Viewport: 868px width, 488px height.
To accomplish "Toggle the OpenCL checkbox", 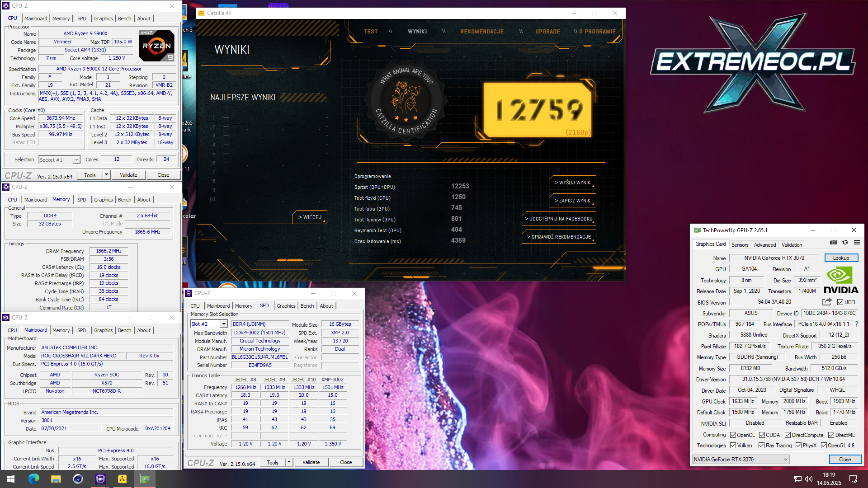I will [733, 435].
